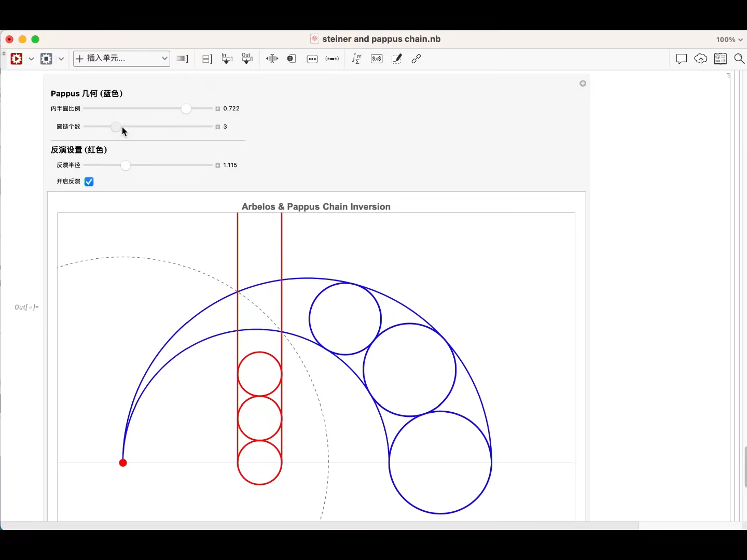This screenshot has height=560, width=747.
Task: Uncheck the 开启反演 checkbox
Action: click(89, 181)
